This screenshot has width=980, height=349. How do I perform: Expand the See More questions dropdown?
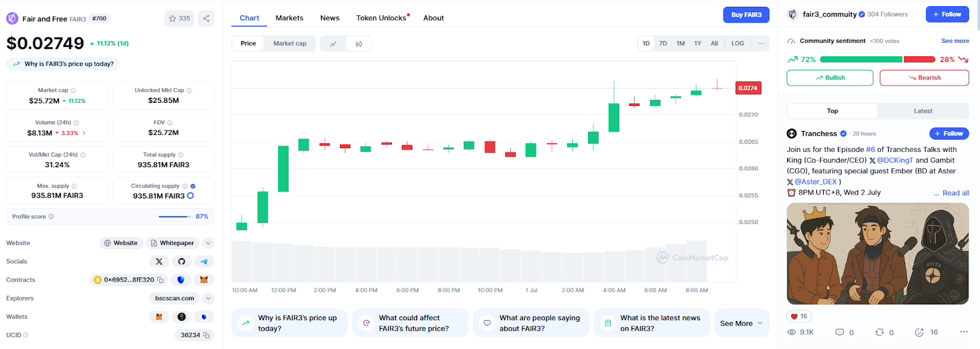pyautogui.click(x=742, y=323)
